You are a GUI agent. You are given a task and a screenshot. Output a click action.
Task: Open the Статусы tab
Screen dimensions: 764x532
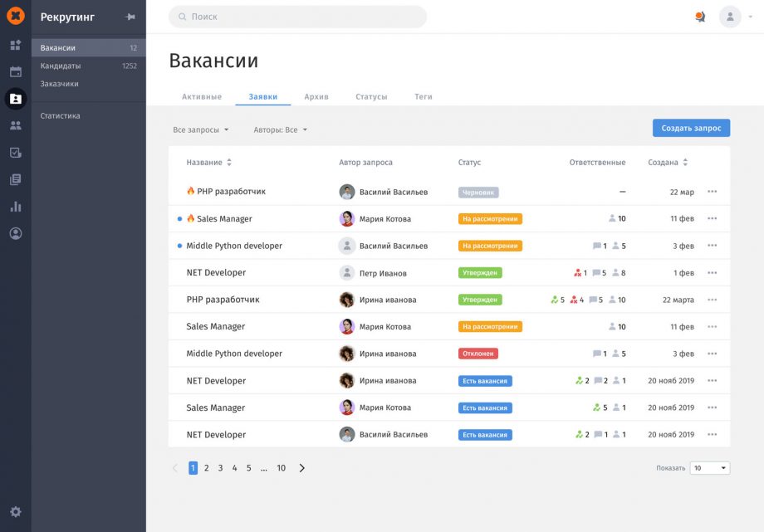point(372,96)
